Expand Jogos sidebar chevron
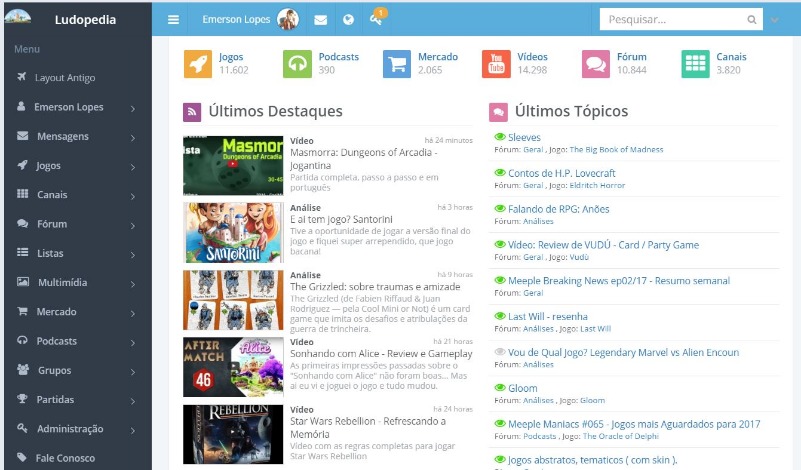801x470 pixels. coord(133,167)
